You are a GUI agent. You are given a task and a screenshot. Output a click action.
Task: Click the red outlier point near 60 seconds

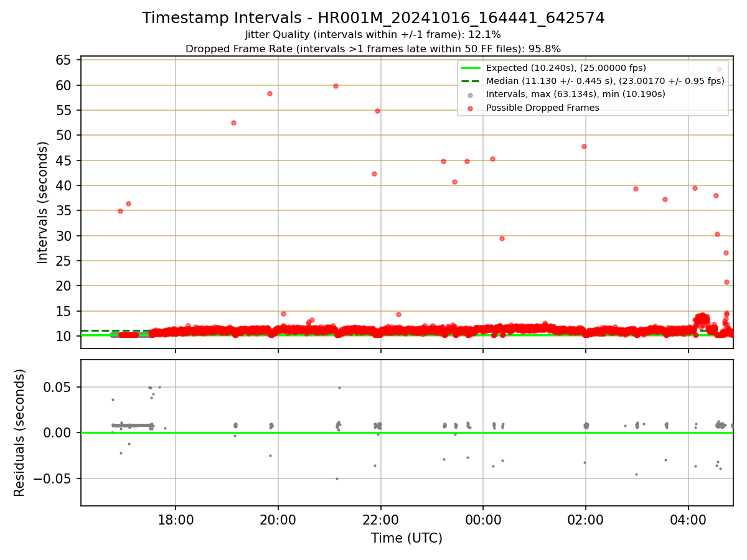point(336,86)
